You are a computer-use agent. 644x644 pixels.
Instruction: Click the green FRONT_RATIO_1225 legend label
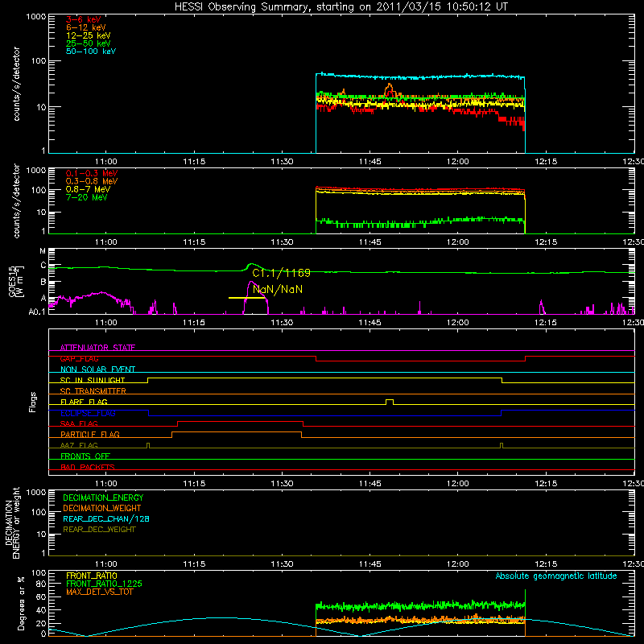[104, 584]
